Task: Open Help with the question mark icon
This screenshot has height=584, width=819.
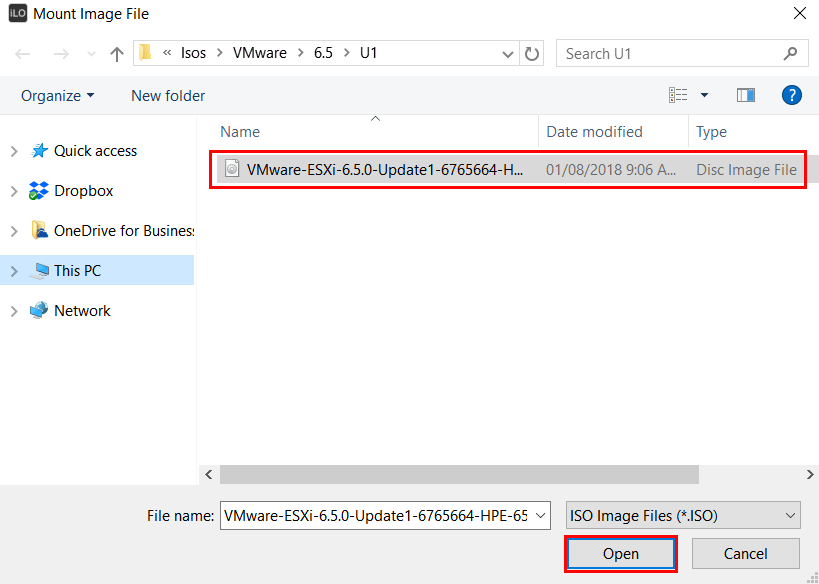Action: pyautogui.click(x=792, y=96)
